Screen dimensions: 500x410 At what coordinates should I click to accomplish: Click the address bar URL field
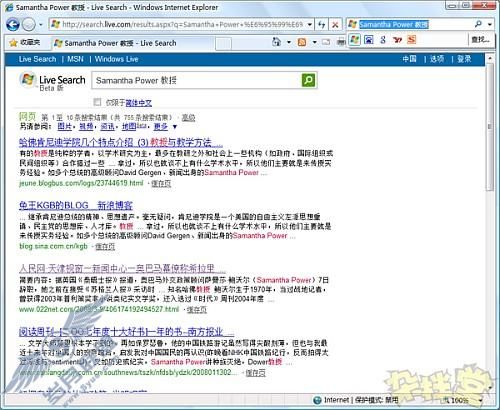coord(178,24)
